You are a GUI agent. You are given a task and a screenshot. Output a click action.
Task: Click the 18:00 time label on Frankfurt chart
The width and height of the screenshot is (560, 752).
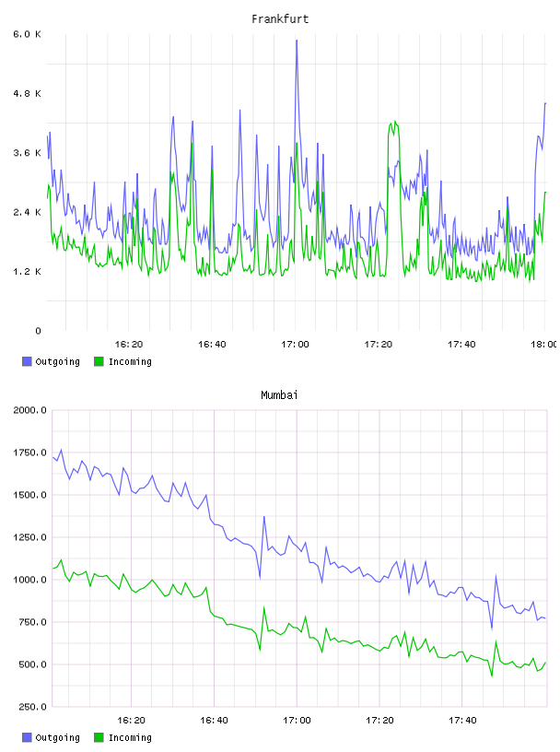coord(543,345)
